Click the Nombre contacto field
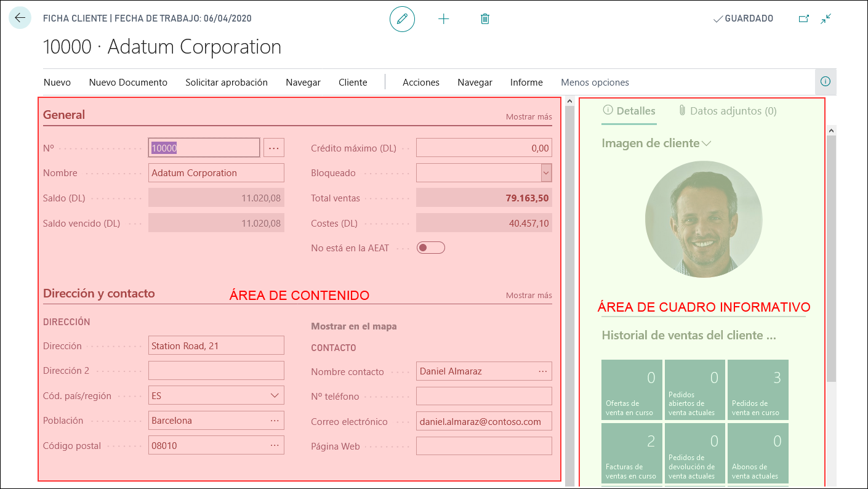This screenshot has width=868, height=489. pos(484,371)
